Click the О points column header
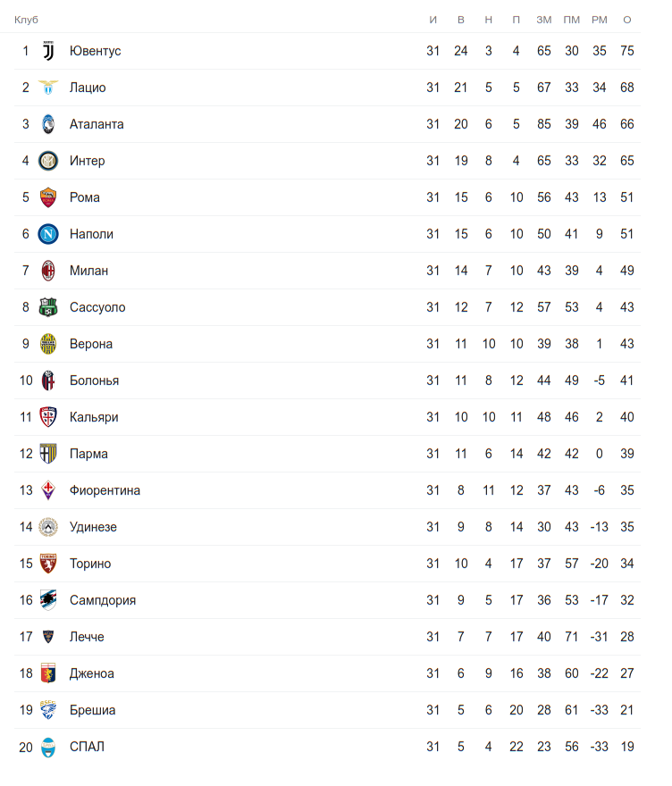The width and height of the screenshot is (672, 786). tap(627, 20)
